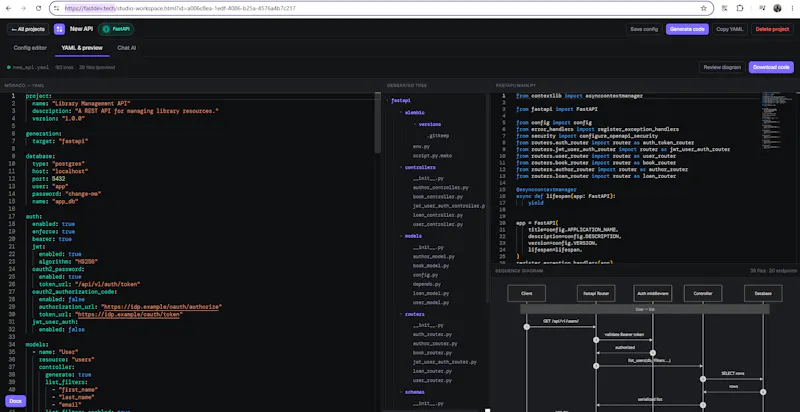Image resolution: width=800 pixels, height=412 pixels.
Task: Click YAML line 11 host "localhost"
Action: coord(58,171)
